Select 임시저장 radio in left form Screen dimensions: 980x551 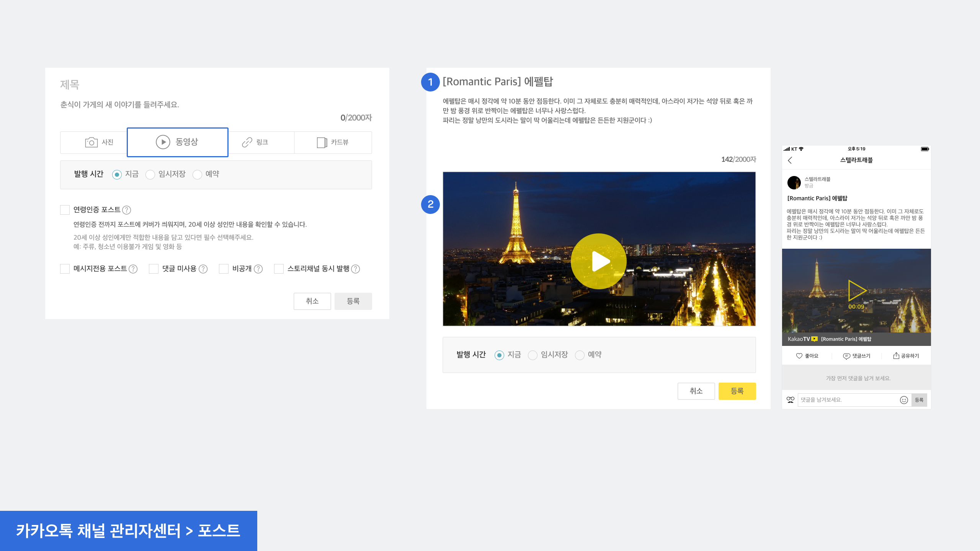(x=150, y=174)
